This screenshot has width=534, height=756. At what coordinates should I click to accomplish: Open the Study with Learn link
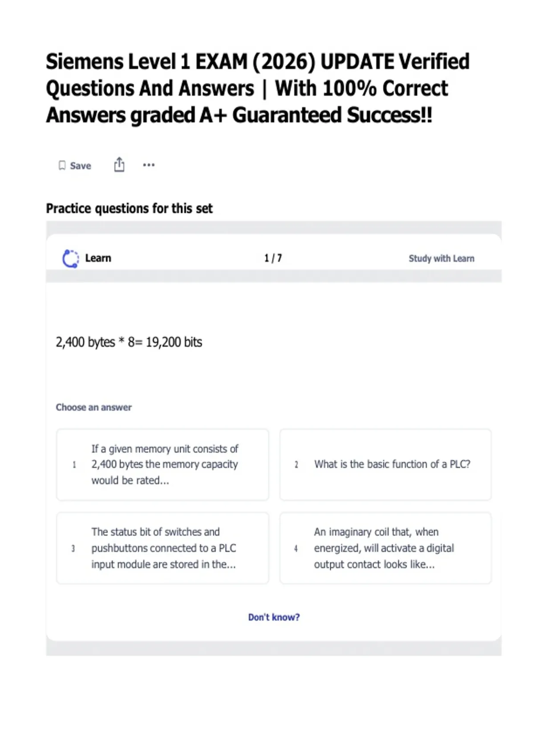coord(441,258)
